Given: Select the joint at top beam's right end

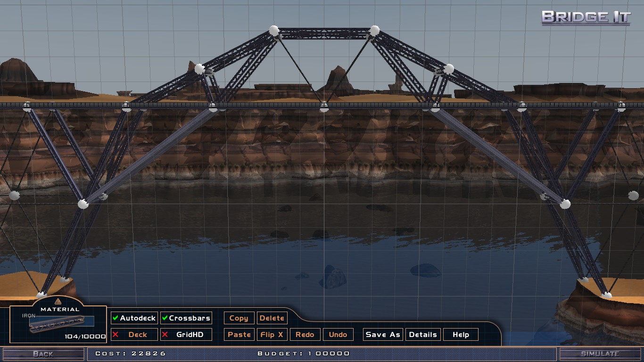Looking at the screenshot, I should 374,31.
